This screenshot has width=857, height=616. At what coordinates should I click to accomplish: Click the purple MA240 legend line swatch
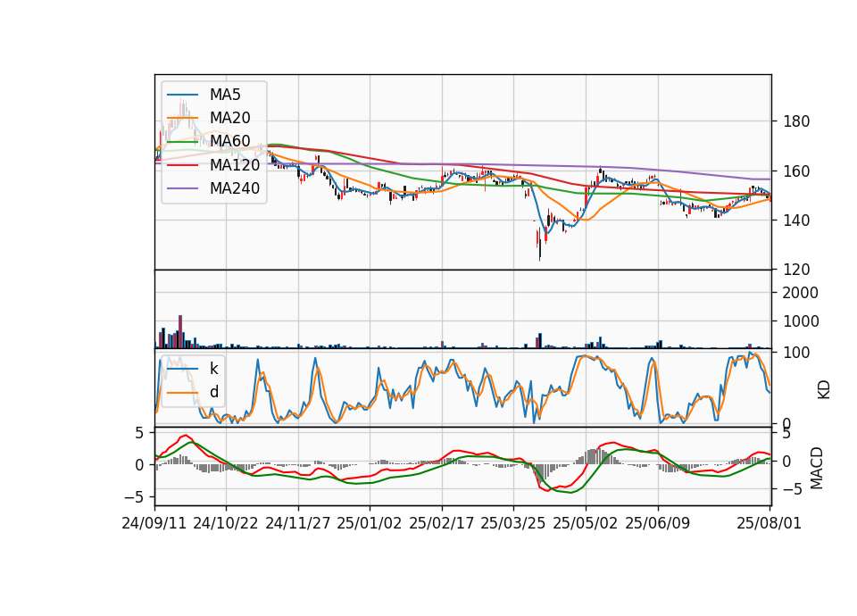(x=182, y=188)
